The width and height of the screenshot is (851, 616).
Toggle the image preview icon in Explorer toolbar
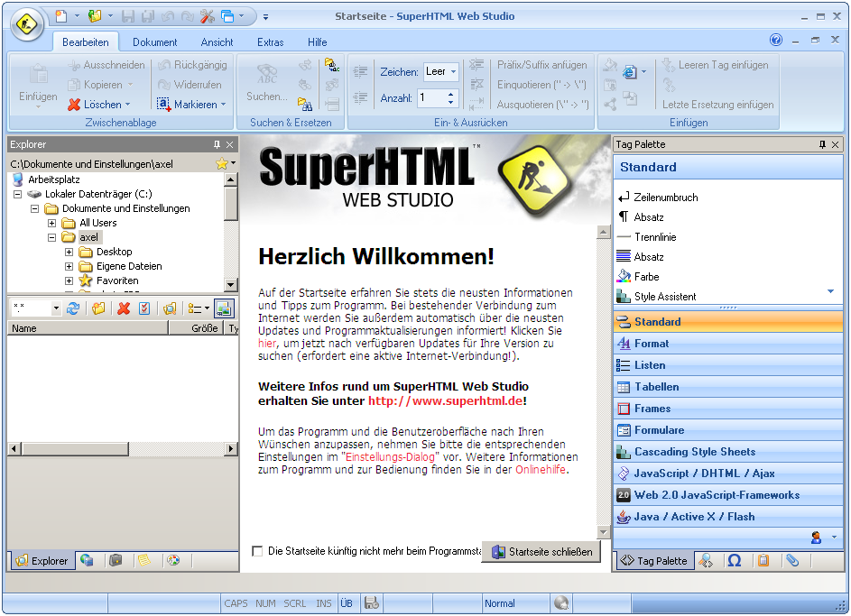(224, 308)
